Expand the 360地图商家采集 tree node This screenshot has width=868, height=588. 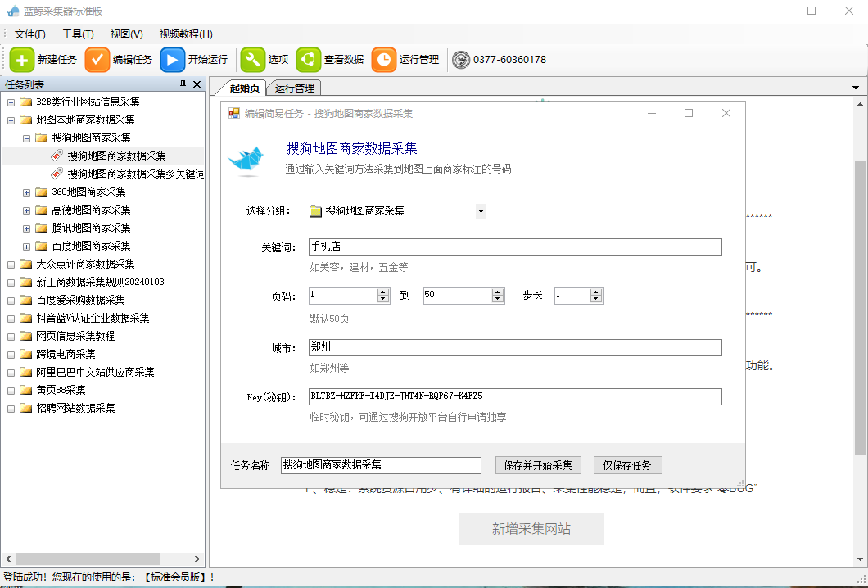pos(26,192)
